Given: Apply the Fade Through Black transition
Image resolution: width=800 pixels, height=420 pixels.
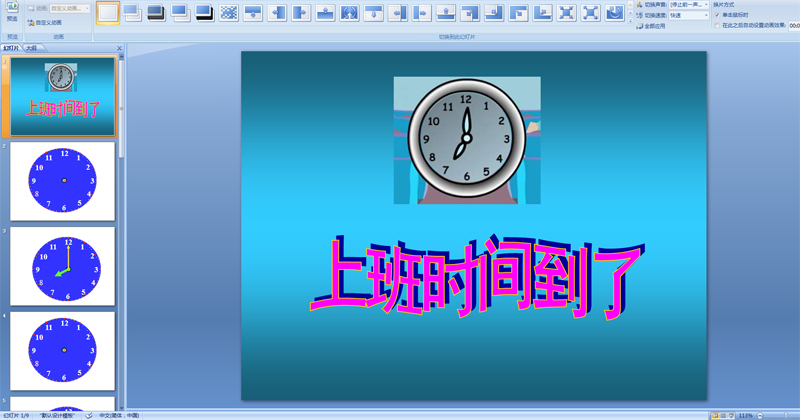Looking at the screenshot, I should [156, 13].
